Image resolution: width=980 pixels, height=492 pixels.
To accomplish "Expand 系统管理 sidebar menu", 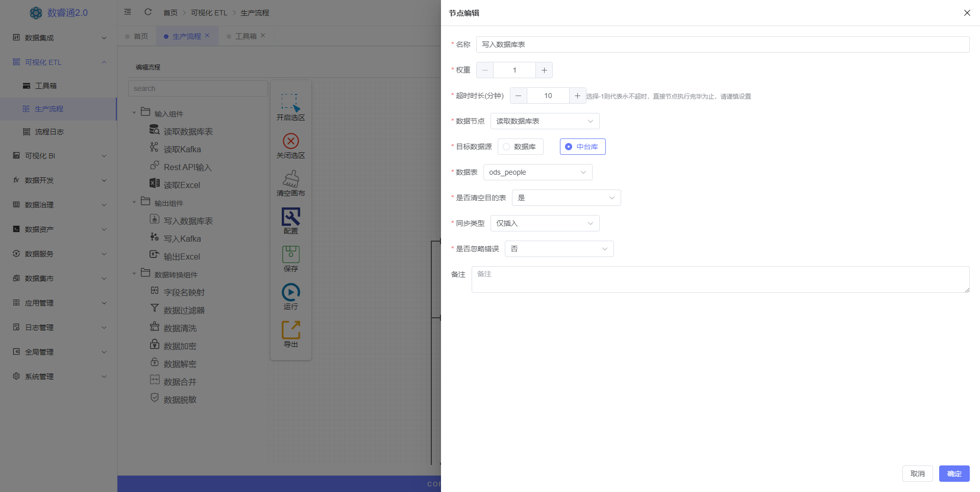I will point(59,377).
